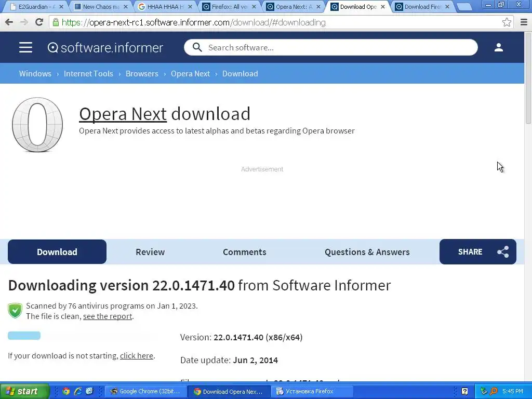Click the green network tray icon

pos(484,391)
